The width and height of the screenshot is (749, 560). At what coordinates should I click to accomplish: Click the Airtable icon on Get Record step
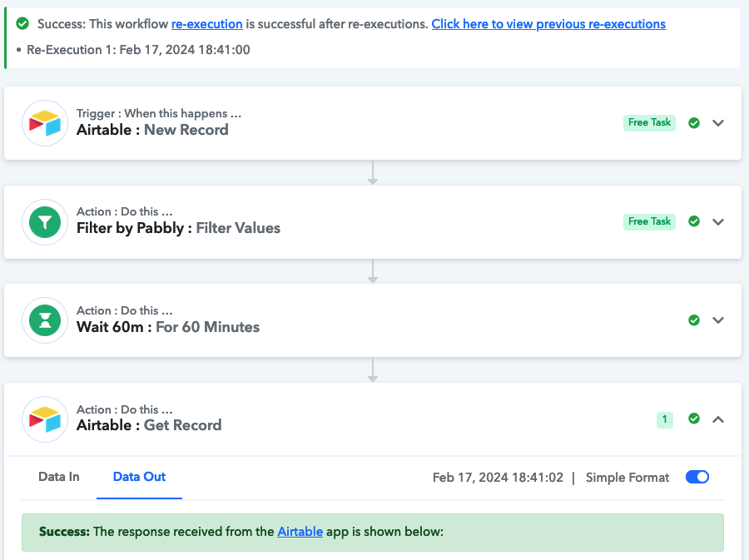tap(45, 419)
